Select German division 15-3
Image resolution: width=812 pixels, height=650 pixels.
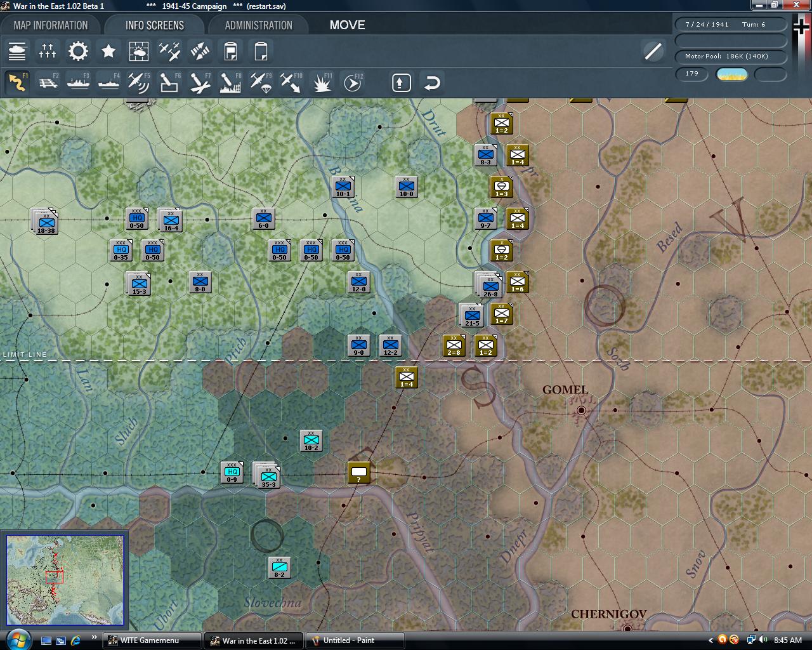[138, 283]
